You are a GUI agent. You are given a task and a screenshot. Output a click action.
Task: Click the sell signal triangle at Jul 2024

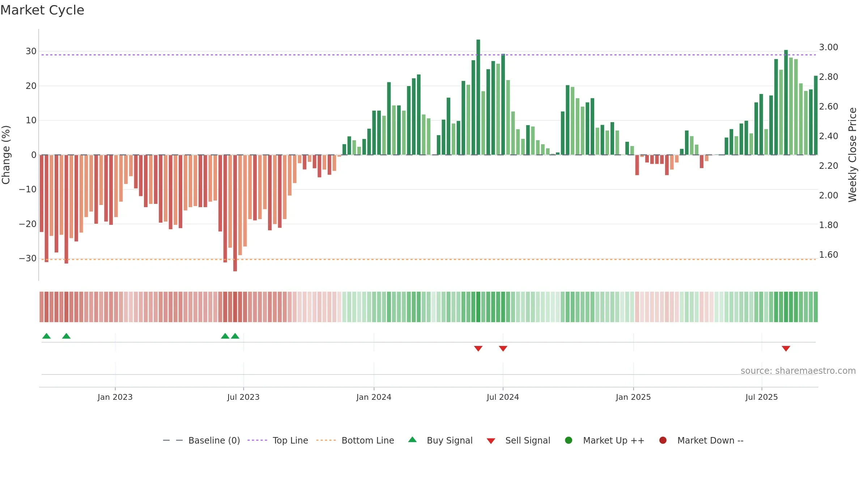(503, 348)
